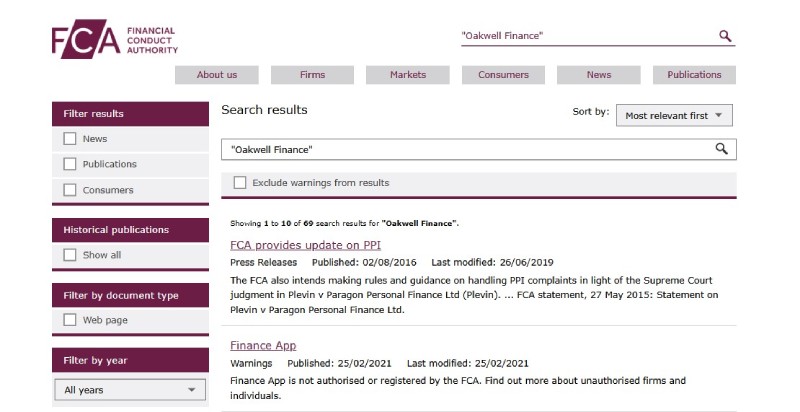Click the Published: 25/02/2021 date
Screen dimensions: 800x412
[339, 364]
